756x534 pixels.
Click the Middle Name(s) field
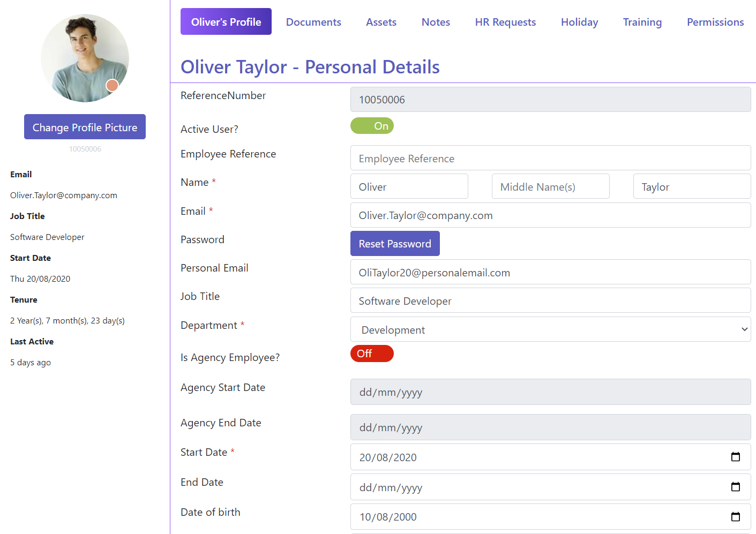(550, 186)
